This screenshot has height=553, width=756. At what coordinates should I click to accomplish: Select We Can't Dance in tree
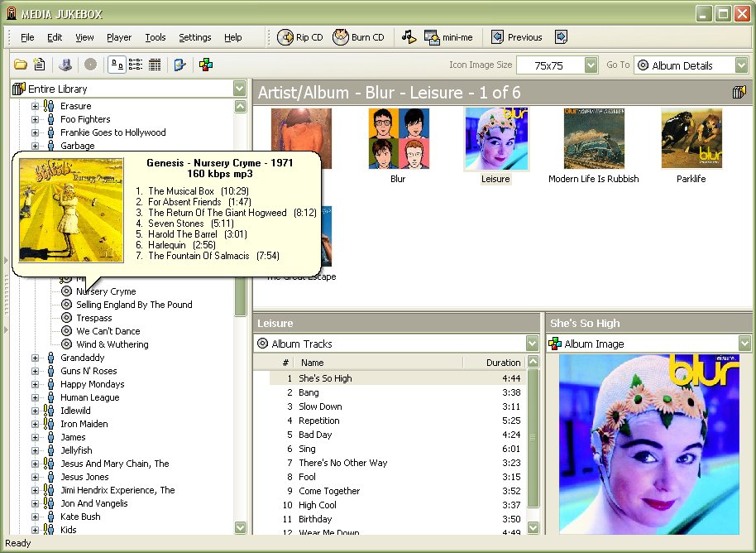[x=108, y=331]
